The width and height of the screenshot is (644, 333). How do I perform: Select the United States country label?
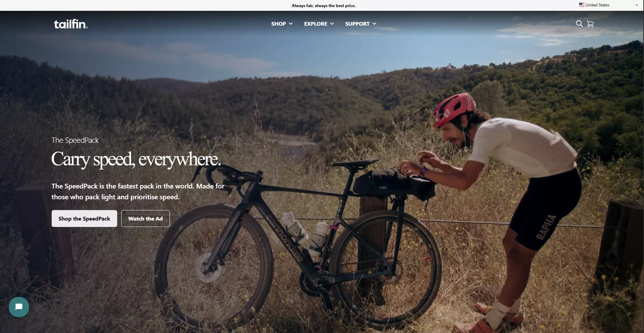tap(597, 5)
